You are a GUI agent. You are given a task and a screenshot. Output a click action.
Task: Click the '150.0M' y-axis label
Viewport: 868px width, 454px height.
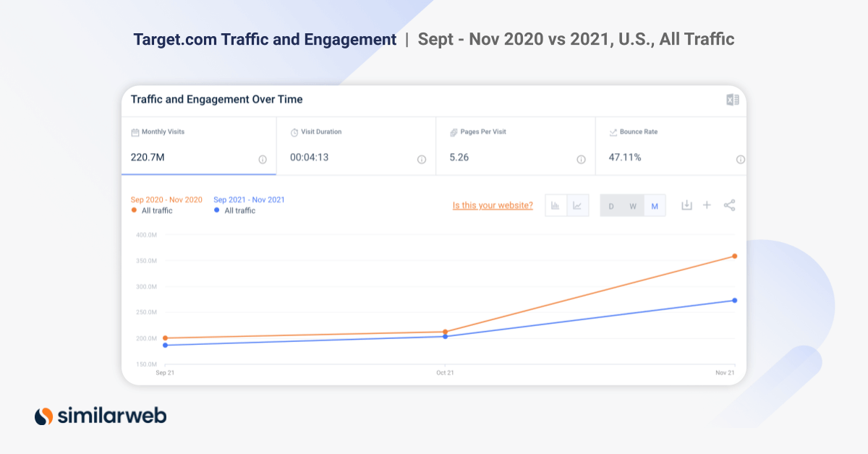(147, 364)
